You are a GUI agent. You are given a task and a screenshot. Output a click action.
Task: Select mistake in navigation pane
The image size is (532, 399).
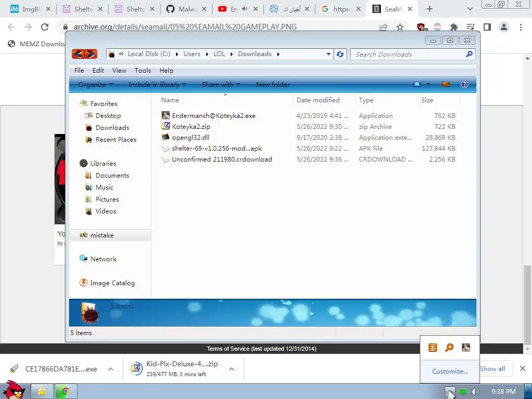click(x=110, y=235)
